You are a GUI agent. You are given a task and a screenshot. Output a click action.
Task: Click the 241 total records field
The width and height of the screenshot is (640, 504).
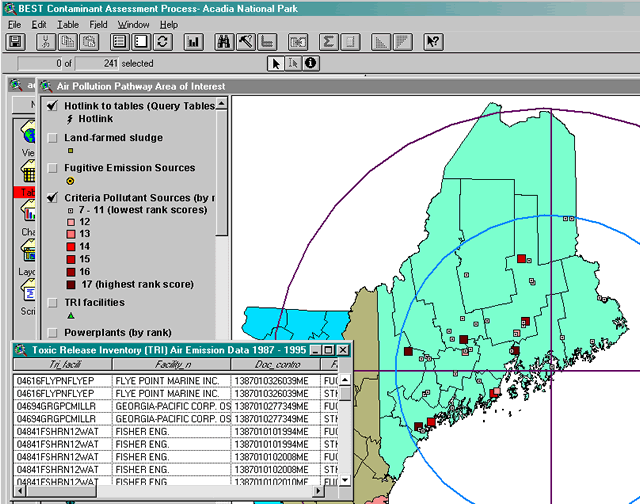coord(97,64)
